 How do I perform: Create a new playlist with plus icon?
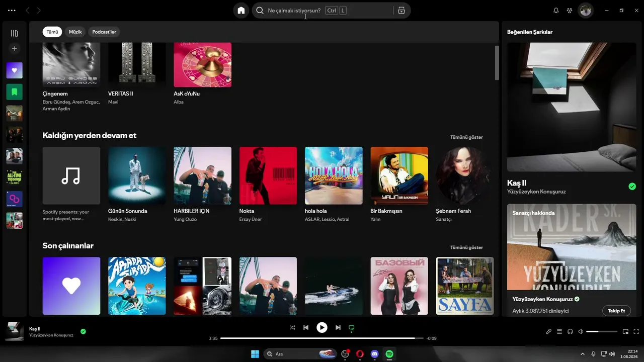coord(14,49)
